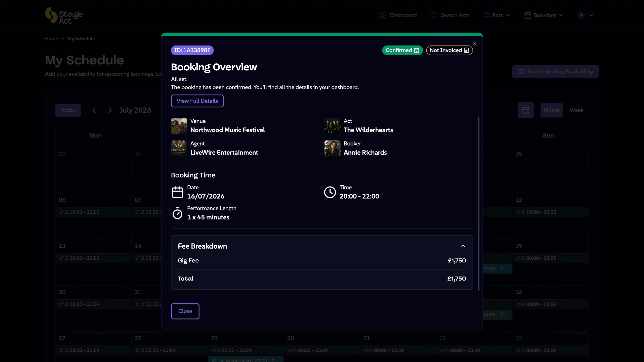Click the Northwood Music Festival venue thumbnail
The image size is (644, 362).
pos(179,126)
